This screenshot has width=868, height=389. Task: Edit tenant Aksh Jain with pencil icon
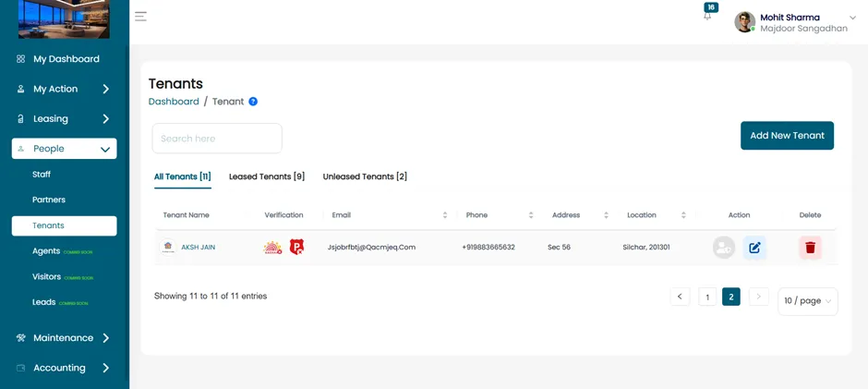(754, 248)
